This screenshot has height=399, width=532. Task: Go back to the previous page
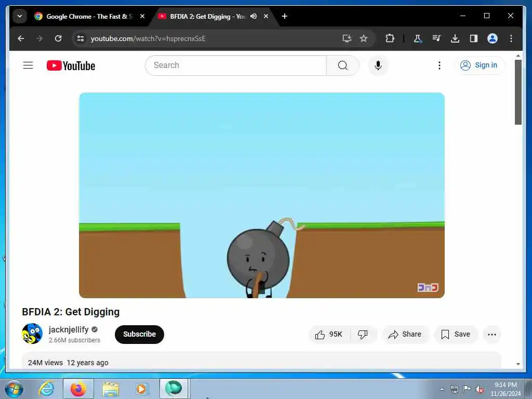[x=21, y=38]
